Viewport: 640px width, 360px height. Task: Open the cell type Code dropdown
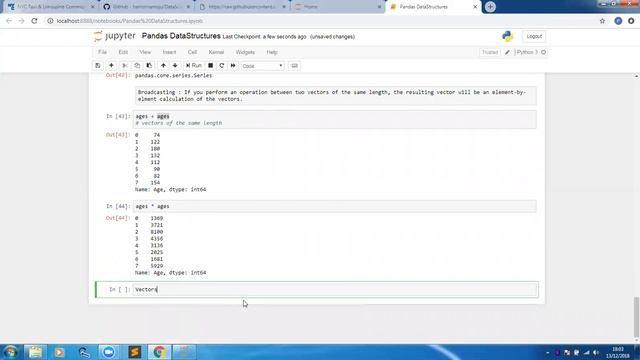pyautogui.click(x=262, y=66)
